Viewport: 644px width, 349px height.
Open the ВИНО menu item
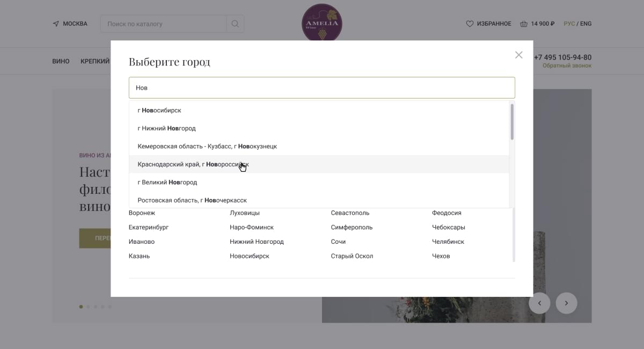coord(61,61)
